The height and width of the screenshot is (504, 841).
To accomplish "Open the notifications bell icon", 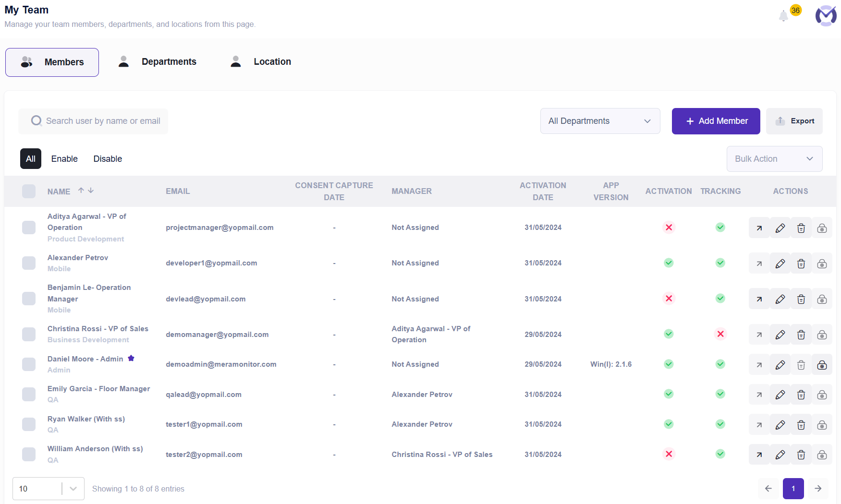I will (x=783, y=16).
